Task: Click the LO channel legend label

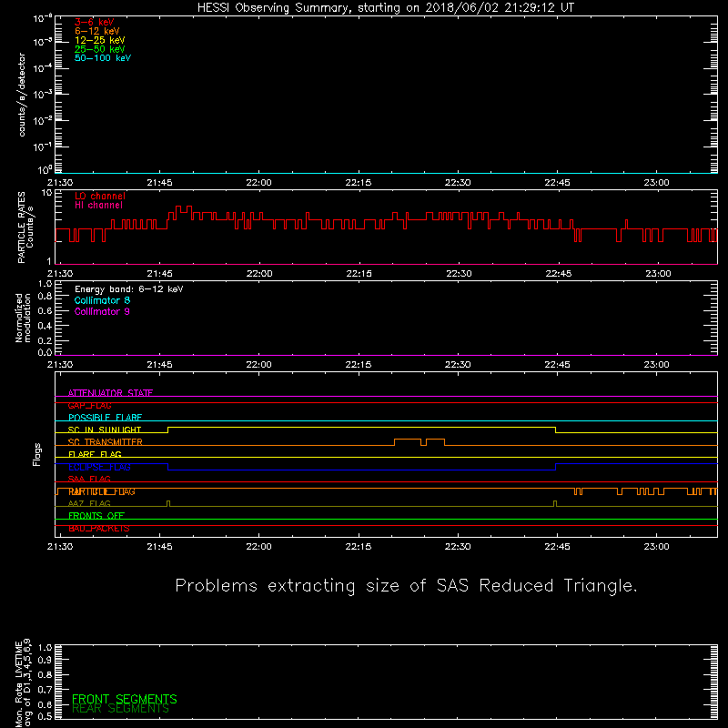Action: point(100,196)
